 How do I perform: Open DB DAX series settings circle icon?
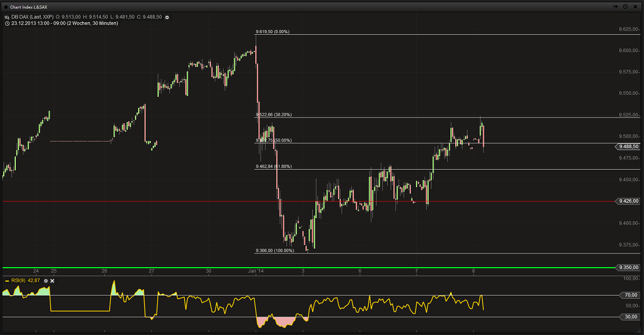pyautogui.click(x=167, y=17)
